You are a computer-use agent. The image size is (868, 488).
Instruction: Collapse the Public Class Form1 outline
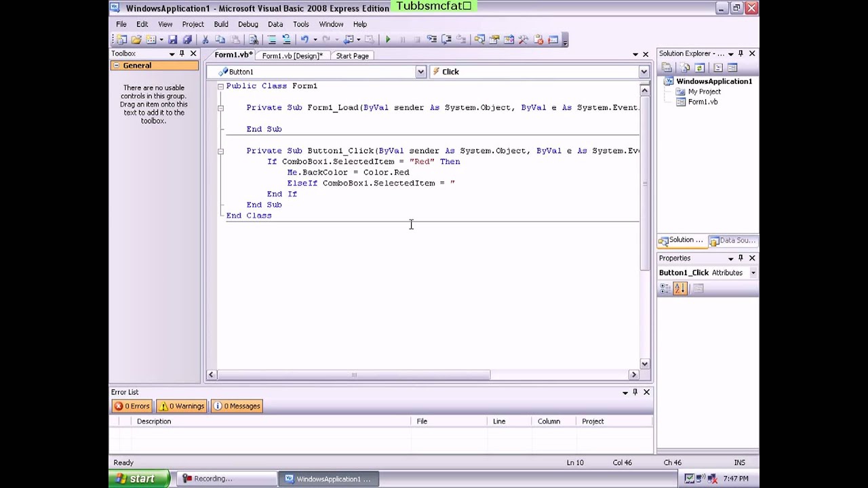220,86
